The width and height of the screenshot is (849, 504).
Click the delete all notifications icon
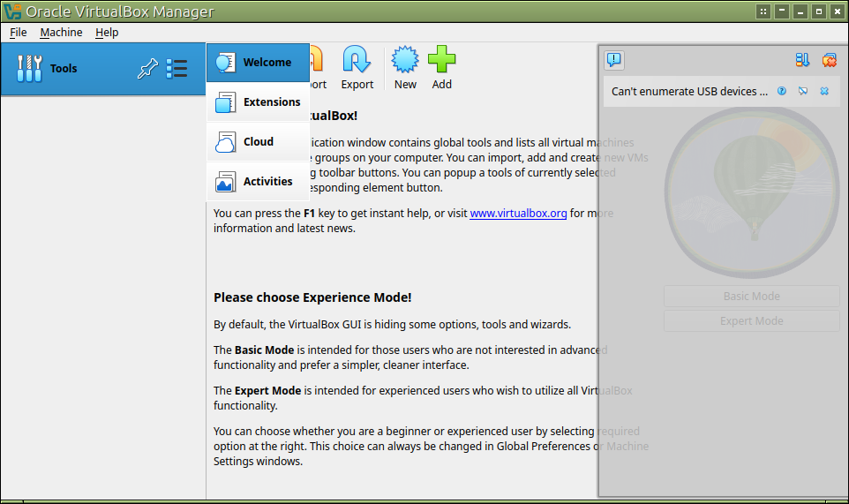pyautogui.click(x=829, y=60)
